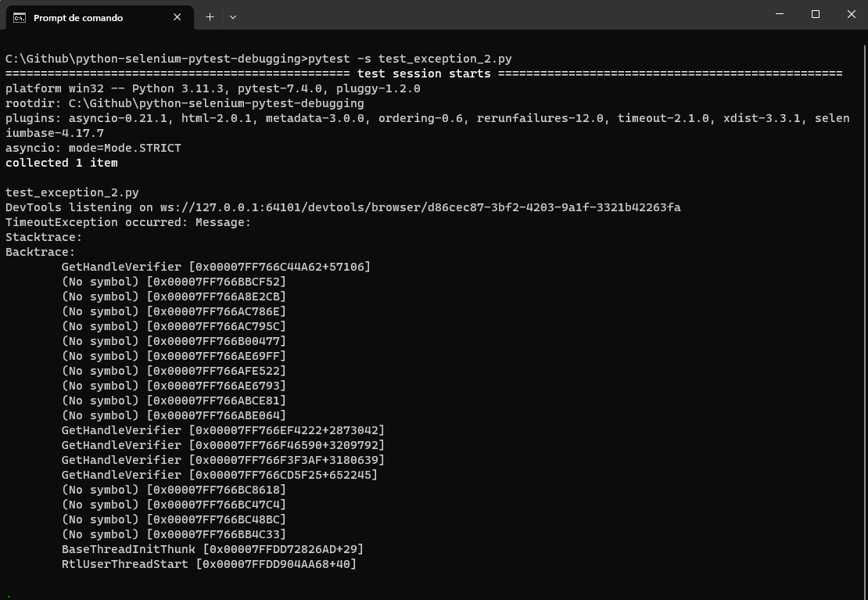The image size is (868, 600).
Task: Click the 'test session starts' header line
Action: [424, 74]
